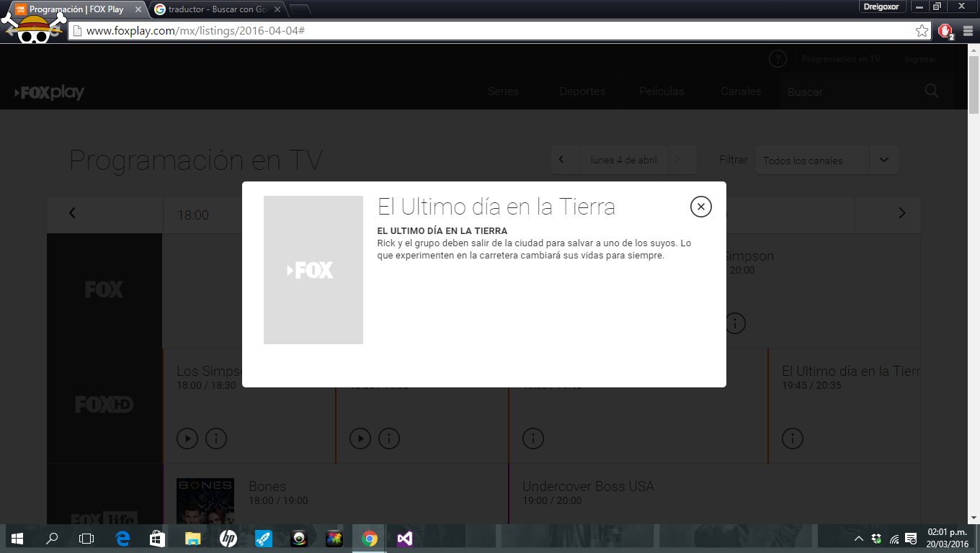Close the Programación FOX Play tab
Image resolution: width=980 pixels, height=553 pixels.
(138, 9)
